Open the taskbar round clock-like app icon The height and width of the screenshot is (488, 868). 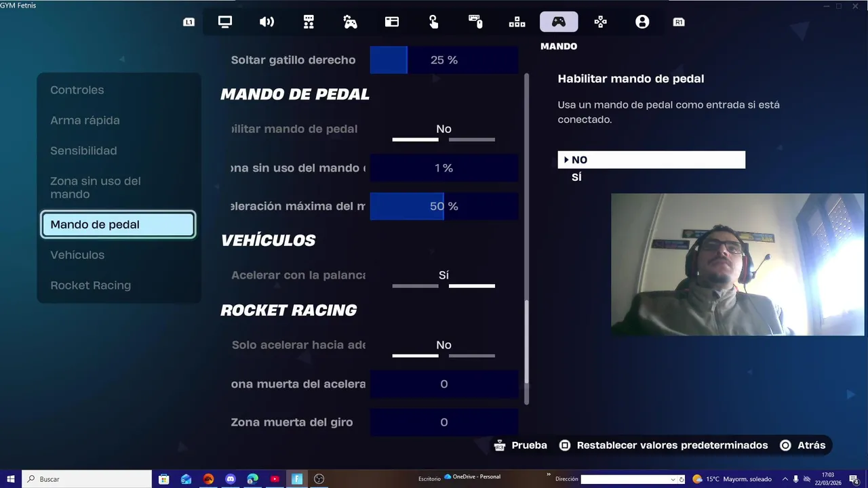pyautogui.click(x=319, y=479)
